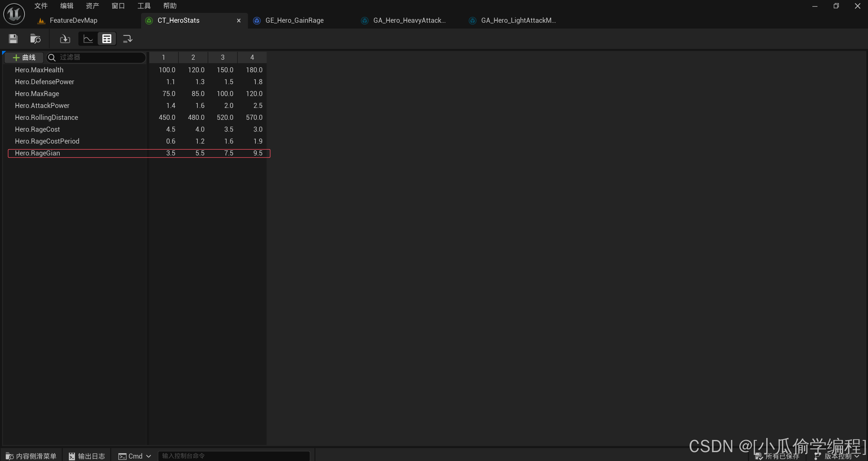Image resolution: width=868 pixels, height=461 pixels.
Task: Open the 内容侧滑菜单 content drawer
Action: click(31, 456)
